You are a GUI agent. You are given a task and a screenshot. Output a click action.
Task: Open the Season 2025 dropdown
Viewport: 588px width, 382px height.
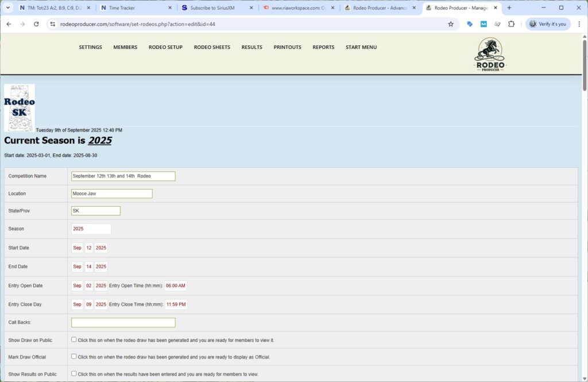[91, 229]
